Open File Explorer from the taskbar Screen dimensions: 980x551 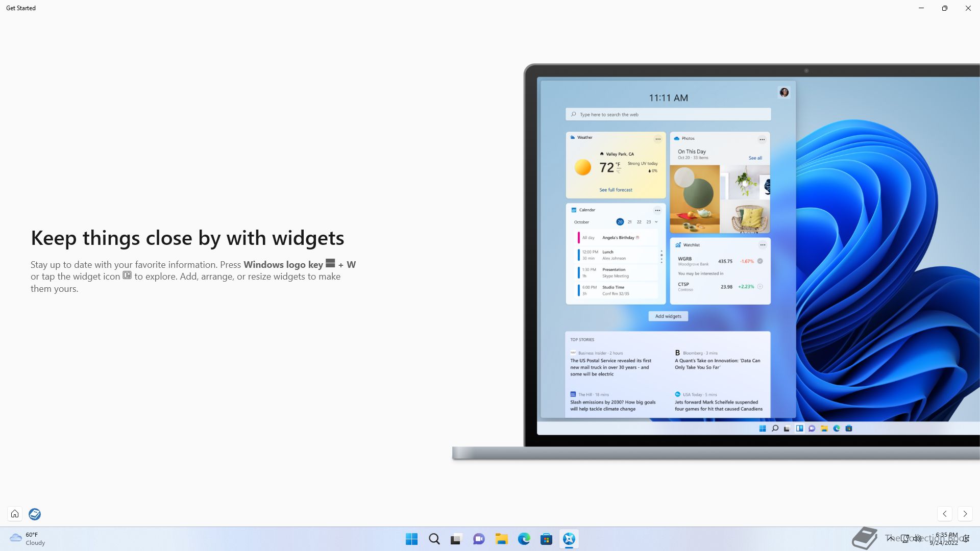click(501, 539)
